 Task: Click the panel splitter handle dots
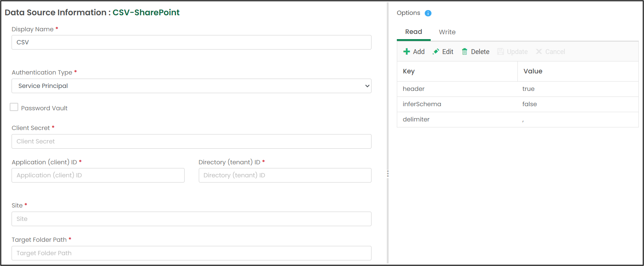click(388, 174)
